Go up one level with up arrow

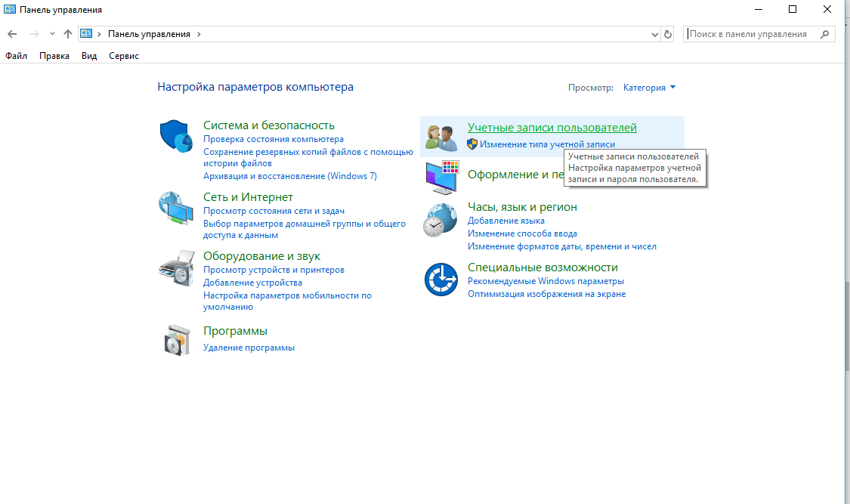tap(68, 34)
